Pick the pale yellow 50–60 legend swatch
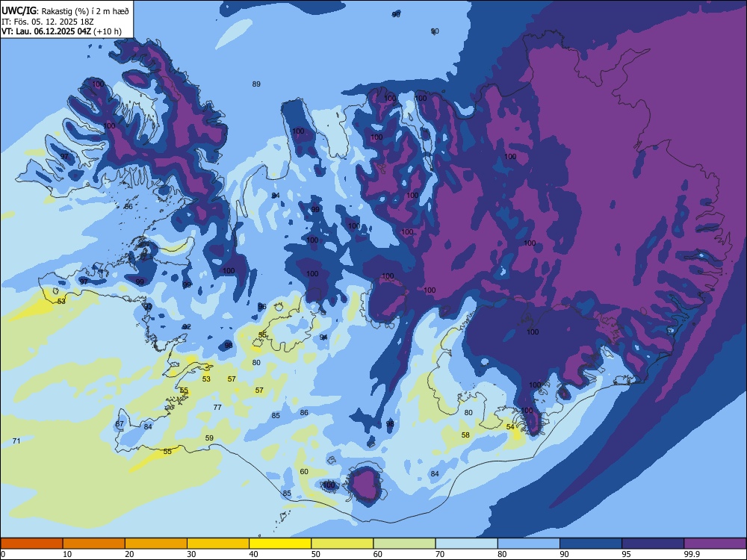 342,544
